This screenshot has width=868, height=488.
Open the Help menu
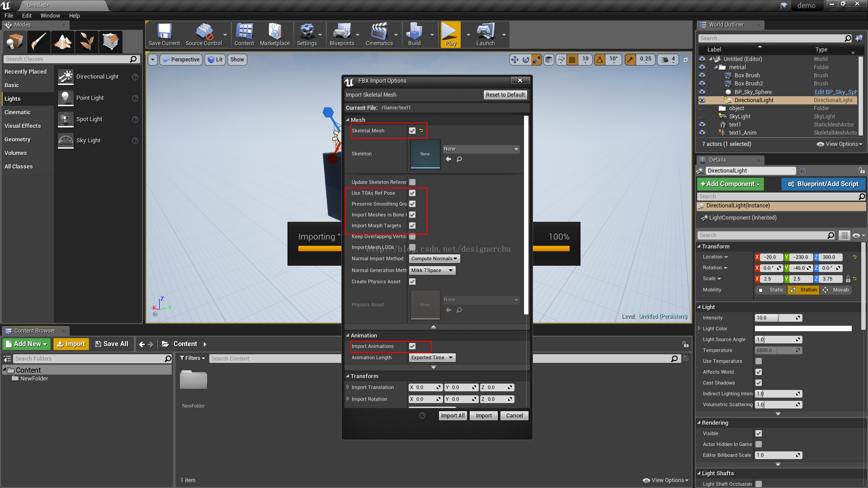point(74,16)
